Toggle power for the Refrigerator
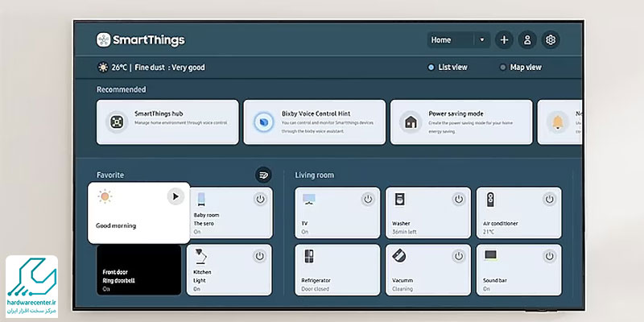The height and width of the screenshot is (322, 644). (x=367, y=256)
